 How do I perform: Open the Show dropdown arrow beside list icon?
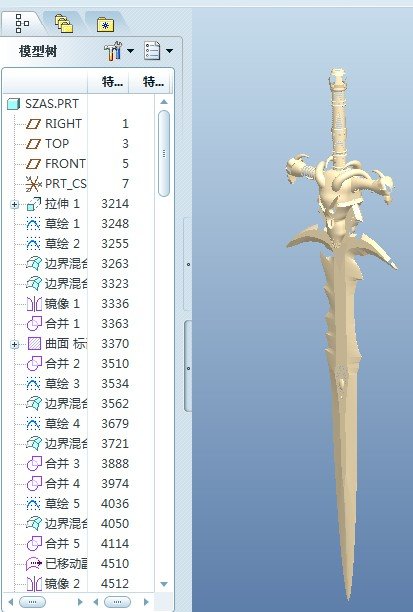point(169,51)
